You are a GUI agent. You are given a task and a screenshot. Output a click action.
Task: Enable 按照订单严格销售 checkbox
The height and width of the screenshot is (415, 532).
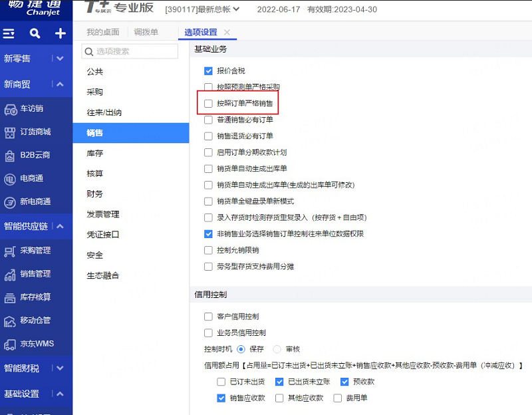(208, 104)
